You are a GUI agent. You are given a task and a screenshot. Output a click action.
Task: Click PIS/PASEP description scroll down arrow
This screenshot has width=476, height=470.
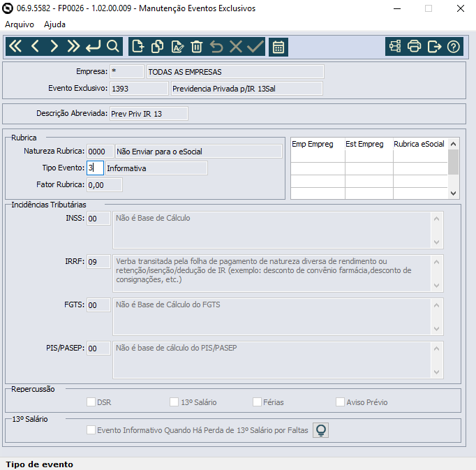pos(436,372)
